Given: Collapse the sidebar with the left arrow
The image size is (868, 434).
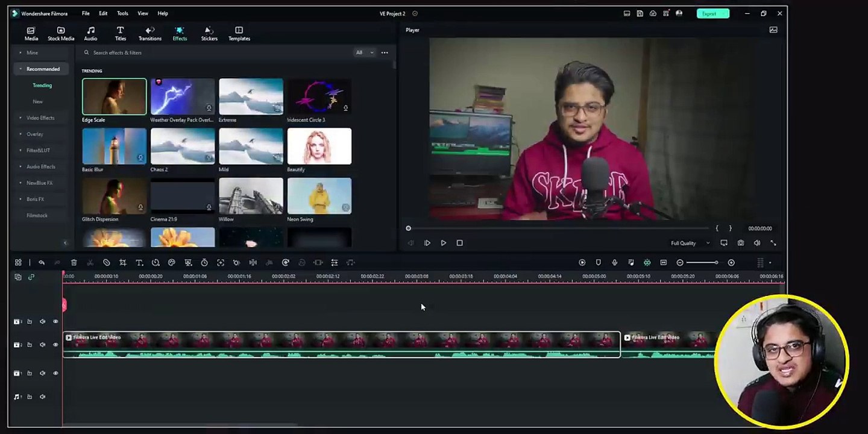Looking at the screenshot, I should click(65, 243).
